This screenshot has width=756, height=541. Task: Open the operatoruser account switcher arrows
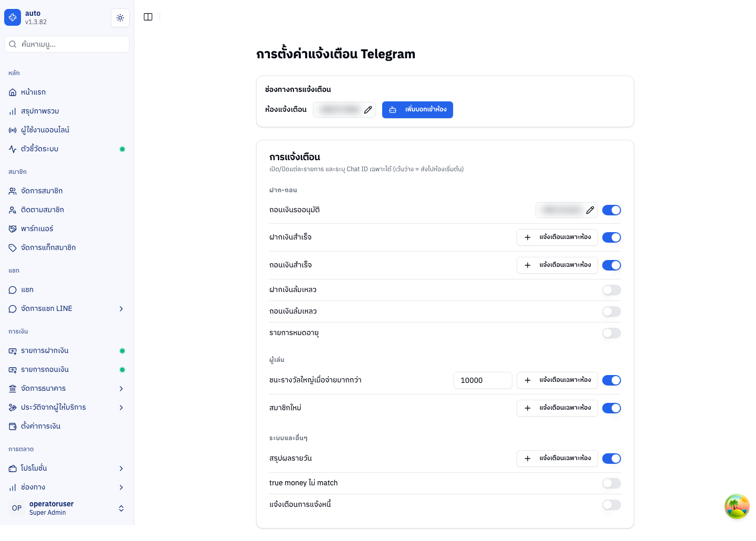(121, 508)
